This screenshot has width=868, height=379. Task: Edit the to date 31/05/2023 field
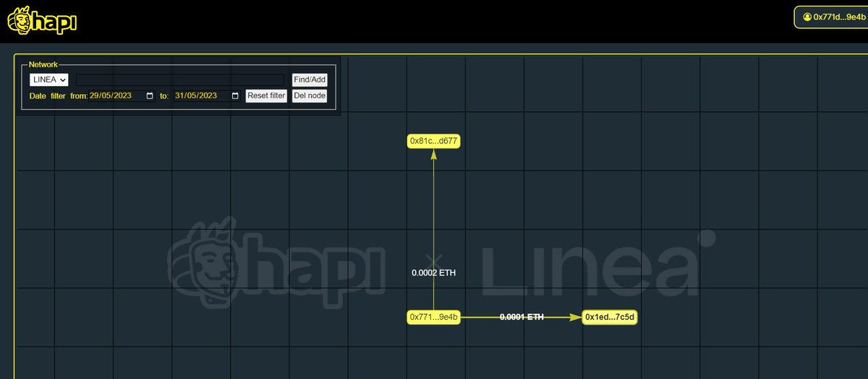[207, 95]
